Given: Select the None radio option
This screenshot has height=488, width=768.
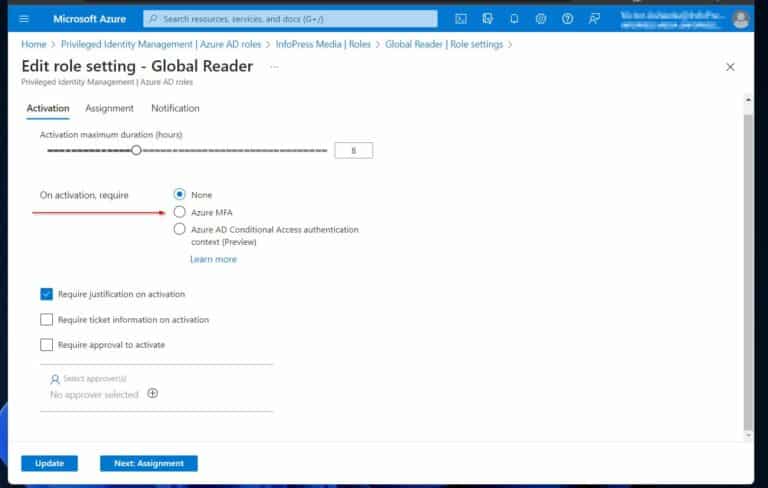Looking at the screenshot, I should [180, 195].
